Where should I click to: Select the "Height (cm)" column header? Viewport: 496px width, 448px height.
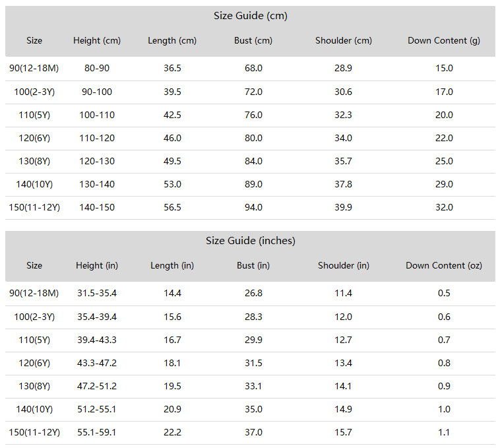[x=97, y=41]
